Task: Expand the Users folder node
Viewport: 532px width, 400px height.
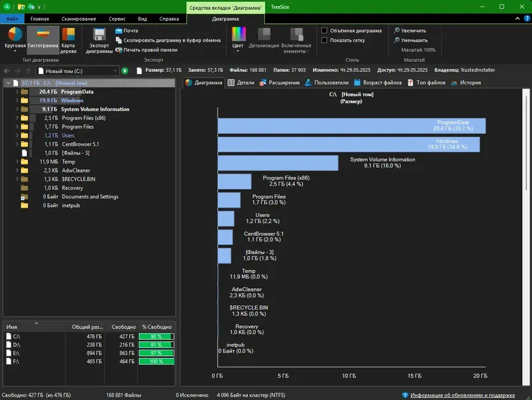Action: coord(17,136)
